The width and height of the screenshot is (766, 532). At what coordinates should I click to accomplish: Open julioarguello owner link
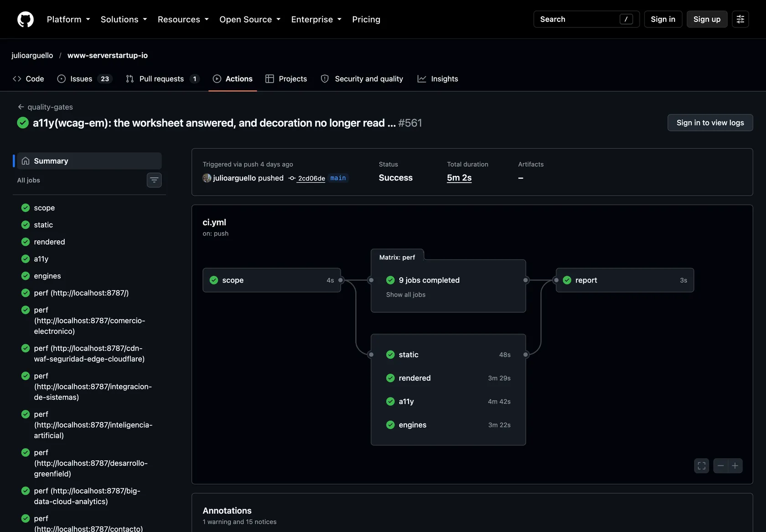point(32,55)
